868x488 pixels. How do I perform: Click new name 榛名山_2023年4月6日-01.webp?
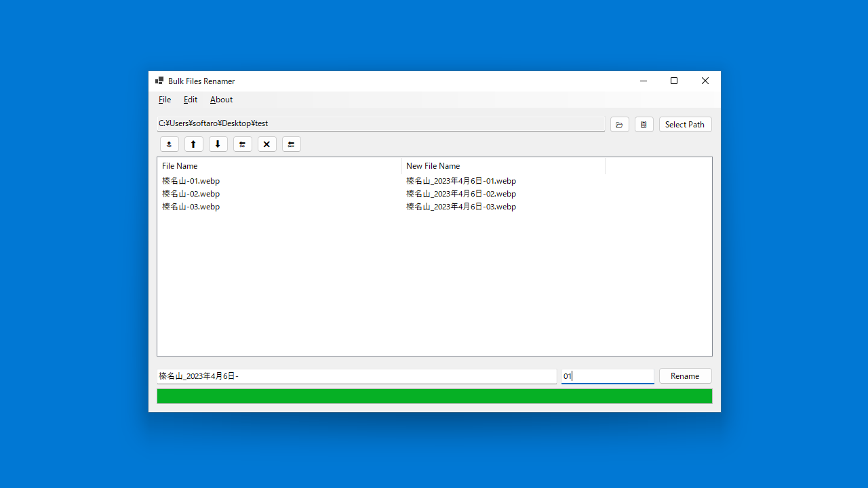click(x=461, y=181)
